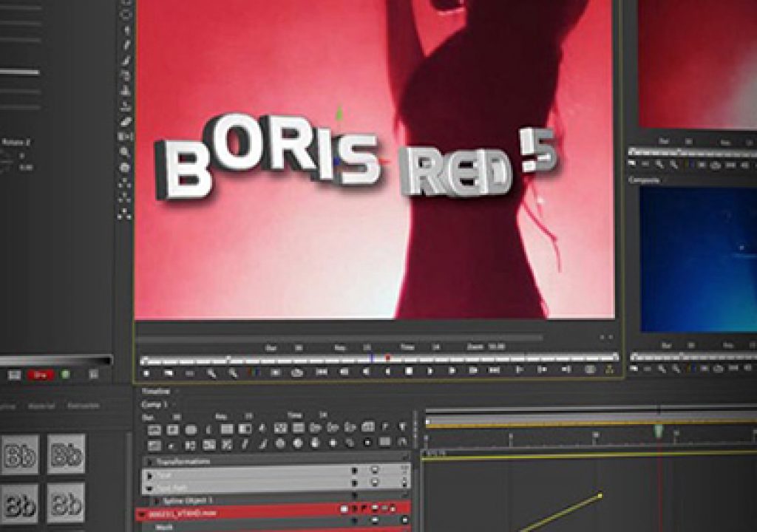Viewport: 757px width, 532px height.
Task: Click the white square stop button in viewer transport
Action: pyautogui.click(x=409, y=371)
